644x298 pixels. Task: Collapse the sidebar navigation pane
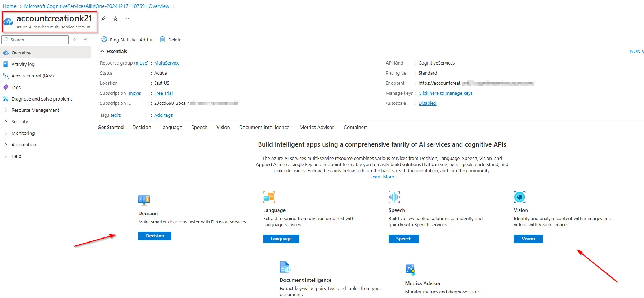coord(85,40)
